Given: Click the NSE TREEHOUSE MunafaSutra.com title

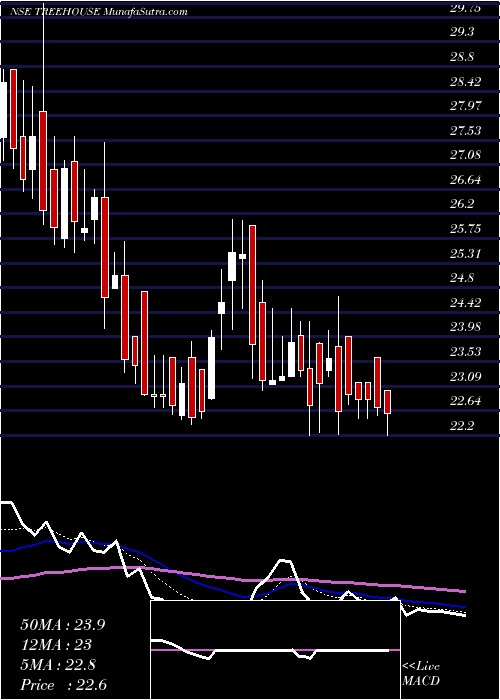Looking at the screenshot, I should pyautogui.click(x=99, y=12).
